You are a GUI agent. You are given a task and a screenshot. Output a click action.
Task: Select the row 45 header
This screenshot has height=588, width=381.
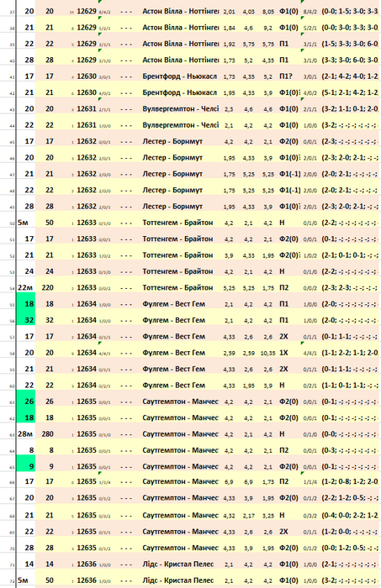click(12, 143)
